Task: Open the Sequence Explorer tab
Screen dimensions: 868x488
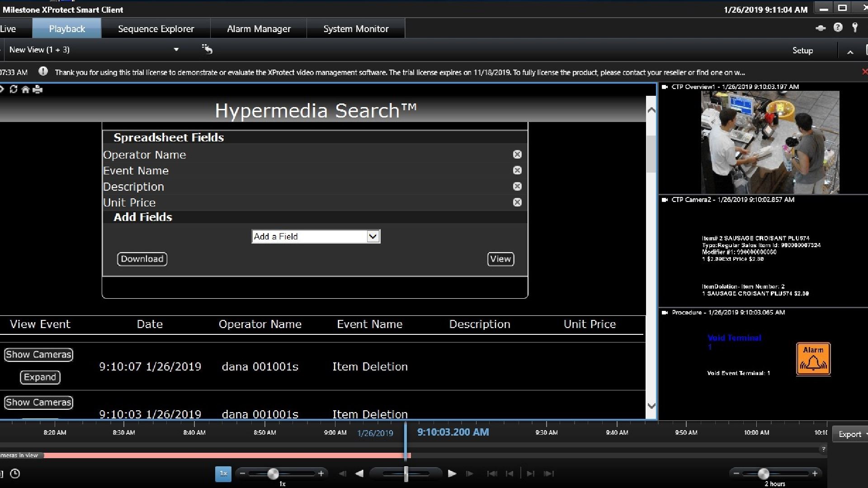Action: 156,28
